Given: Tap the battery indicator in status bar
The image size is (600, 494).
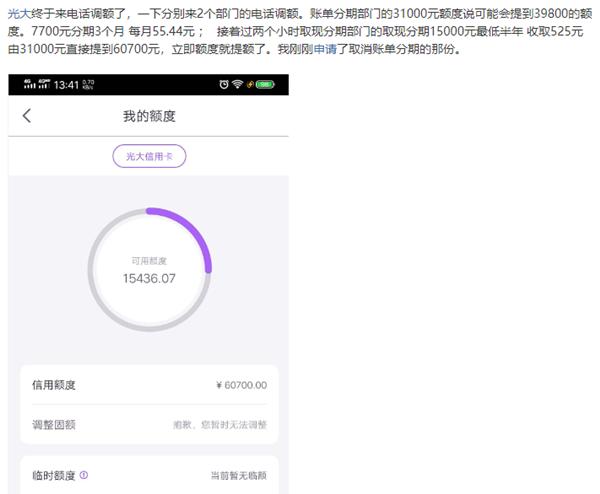Looking at the screenshot, I should pyautogui.click(x=265, y=84).
